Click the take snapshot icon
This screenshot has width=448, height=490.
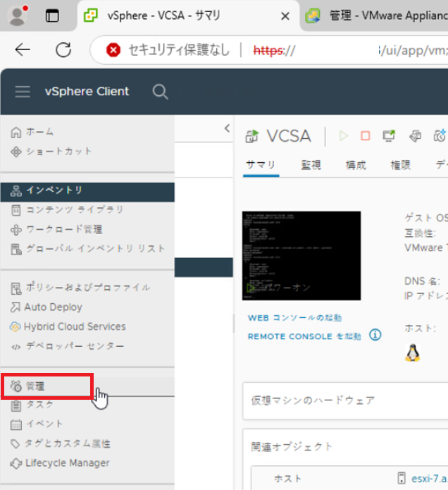tap(440, 136)
